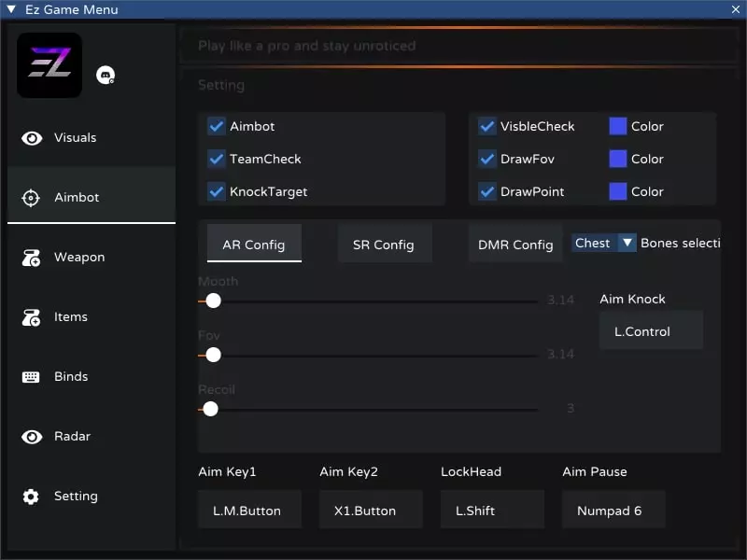
Task: Open the Items section icon
Action: click(32, 317)
